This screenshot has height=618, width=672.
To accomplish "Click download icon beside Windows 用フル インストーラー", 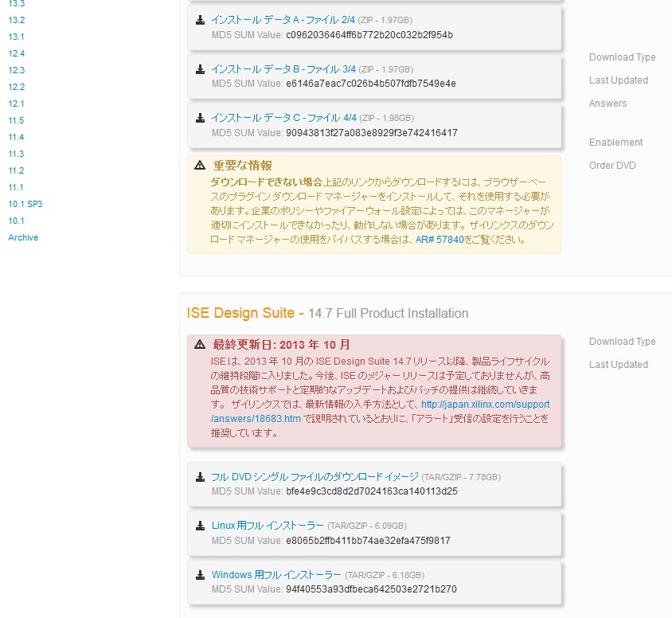I will 200,575.
